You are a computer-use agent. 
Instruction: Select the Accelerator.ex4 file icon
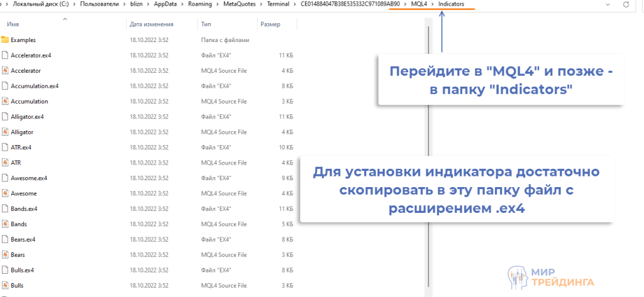(5, 55)
